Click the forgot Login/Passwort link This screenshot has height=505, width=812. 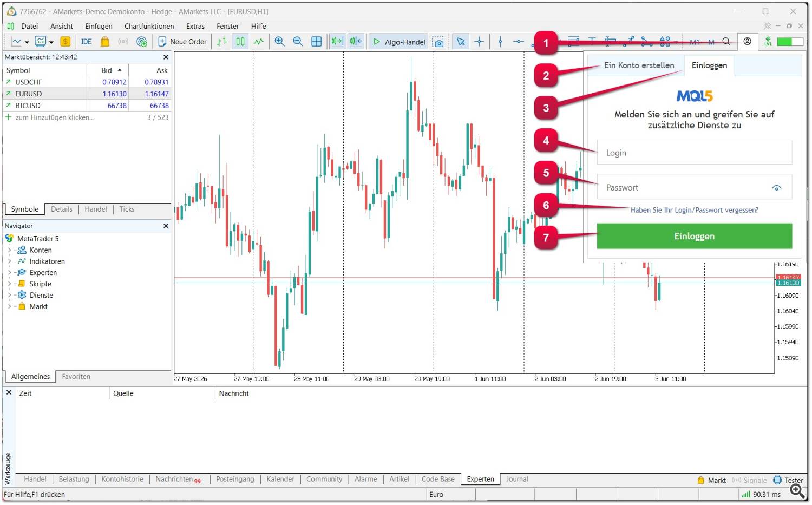(694, 210)
